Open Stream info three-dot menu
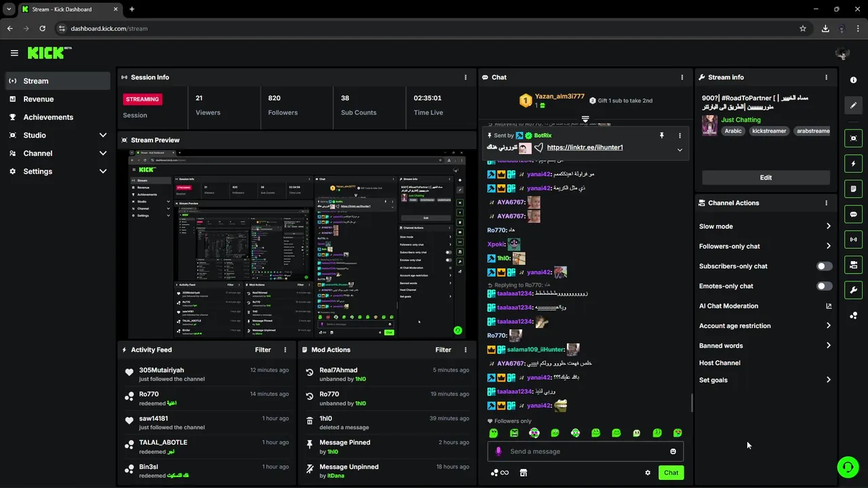Viewport: 868px width, 488px height. click(826, 77)
